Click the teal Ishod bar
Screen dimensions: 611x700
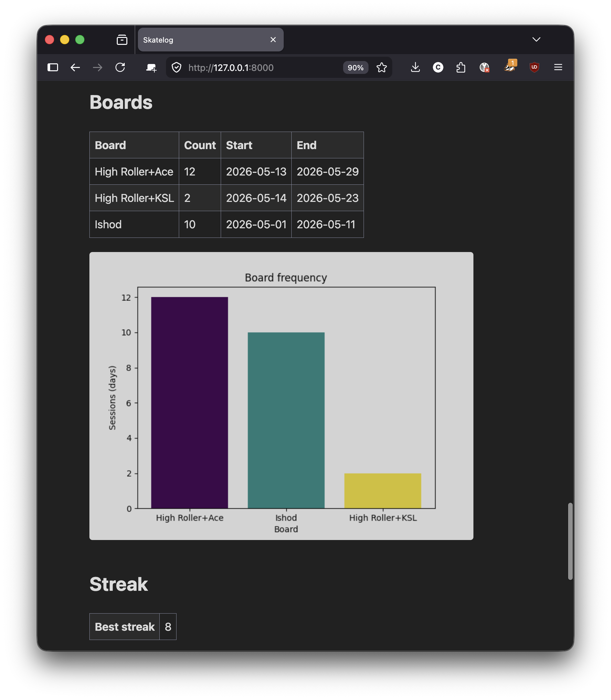coord(286,420)
